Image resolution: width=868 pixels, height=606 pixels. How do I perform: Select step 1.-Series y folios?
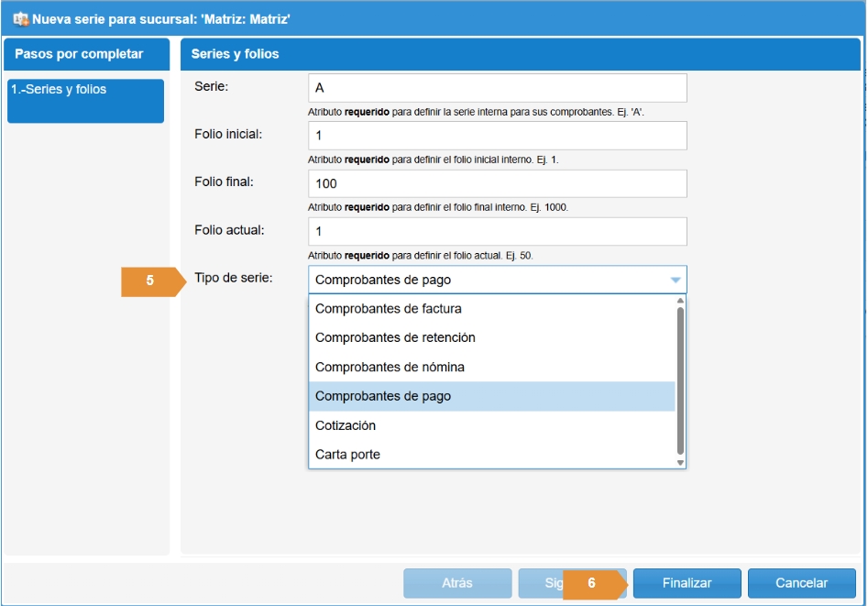tap(85, 101)
